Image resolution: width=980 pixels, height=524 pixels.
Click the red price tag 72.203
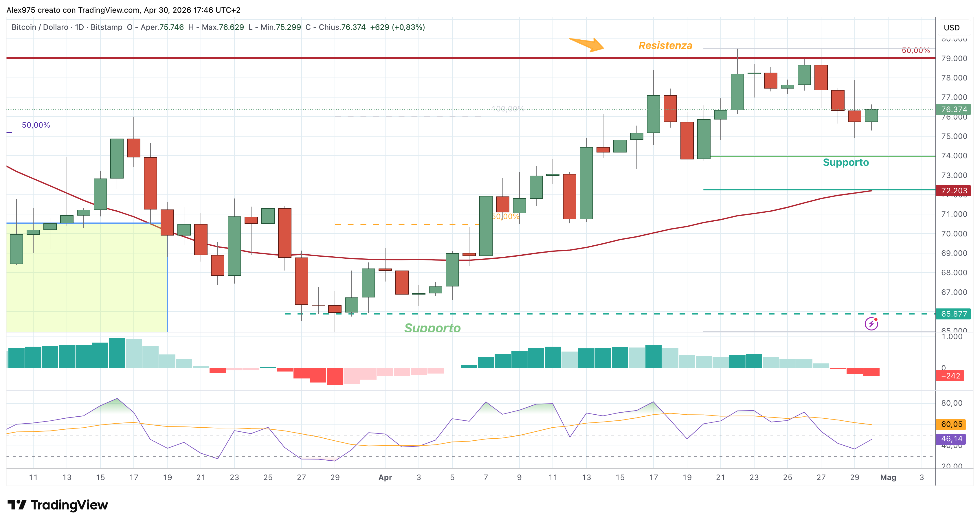coord(954,190)
